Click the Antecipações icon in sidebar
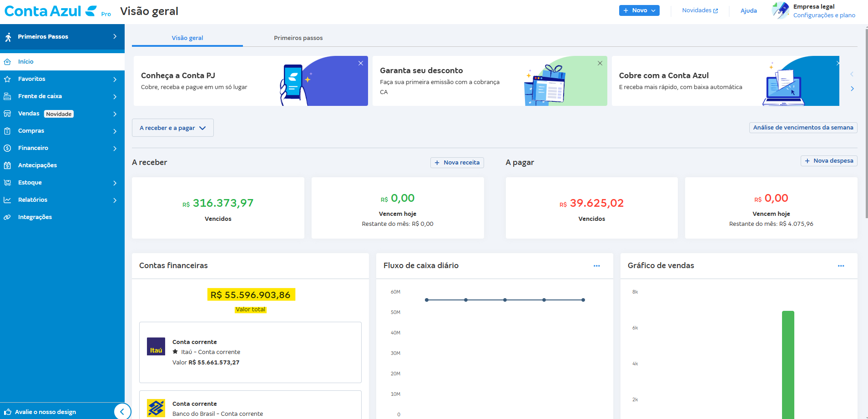The width and height of the screenshot is (868, 419). [7, 165]
